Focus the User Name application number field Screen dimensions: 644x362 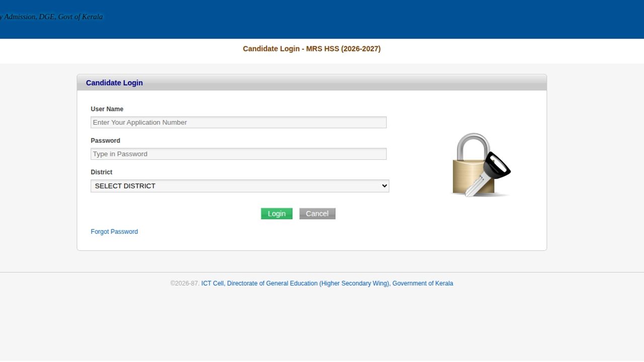click(238, 122)
